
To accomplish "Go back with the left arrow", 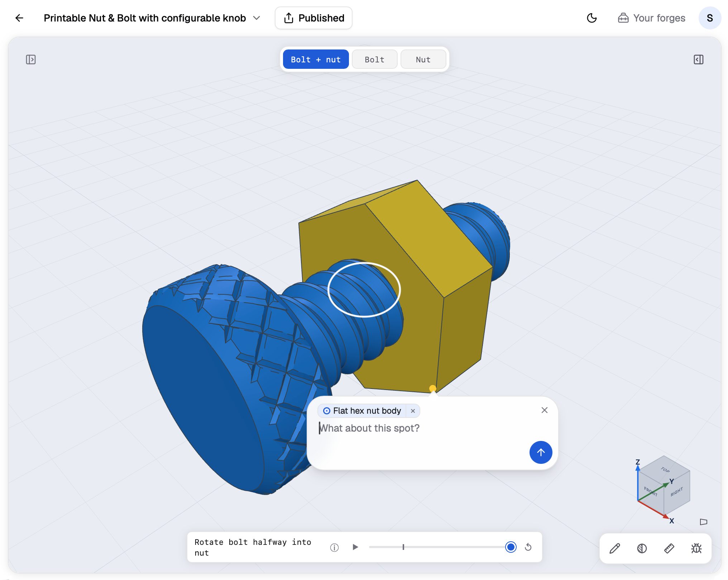I will [19, 18].
